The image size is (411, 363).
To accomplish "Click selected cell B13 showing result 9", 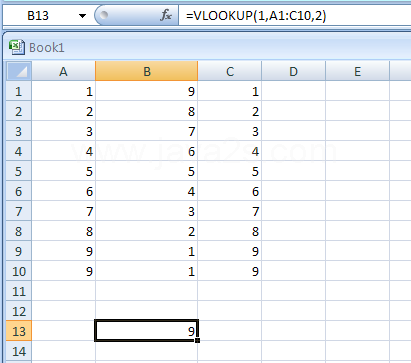I will (x=147, y=331).
